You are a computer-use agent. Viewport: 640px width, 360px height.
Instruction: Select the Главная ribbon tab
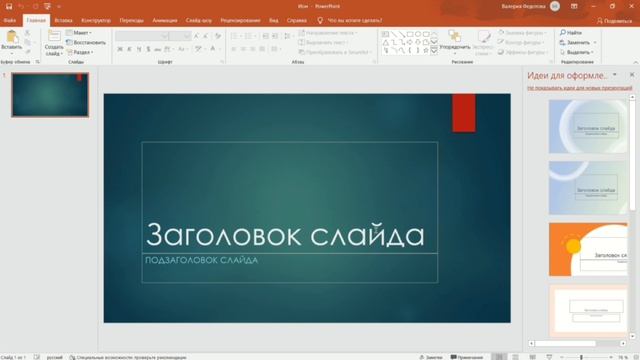36,20
